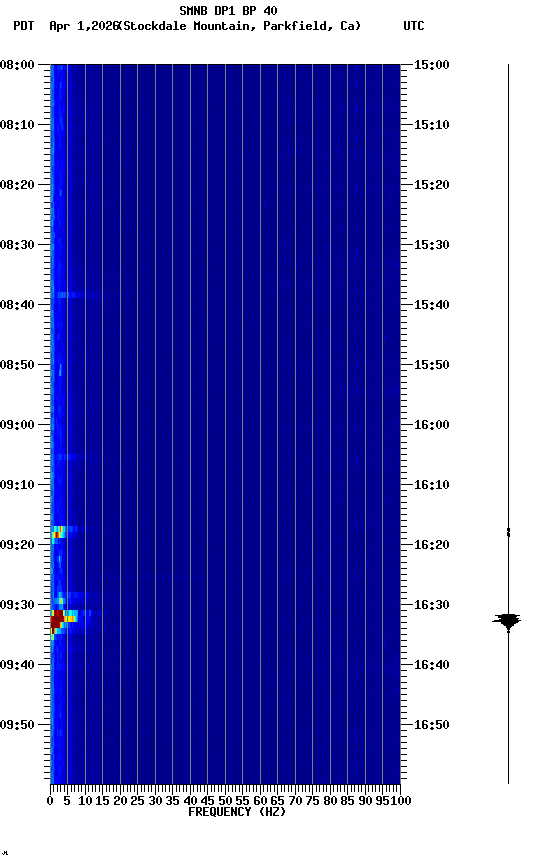Click the 09:00 PDT time label
552x864 pixels.
[17, 425]
